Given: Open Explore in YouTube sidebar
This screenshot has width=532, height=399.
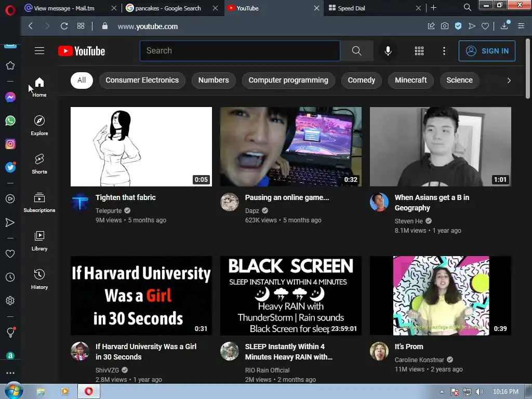Looking at the screenshot, I should [x=39, y=126].
